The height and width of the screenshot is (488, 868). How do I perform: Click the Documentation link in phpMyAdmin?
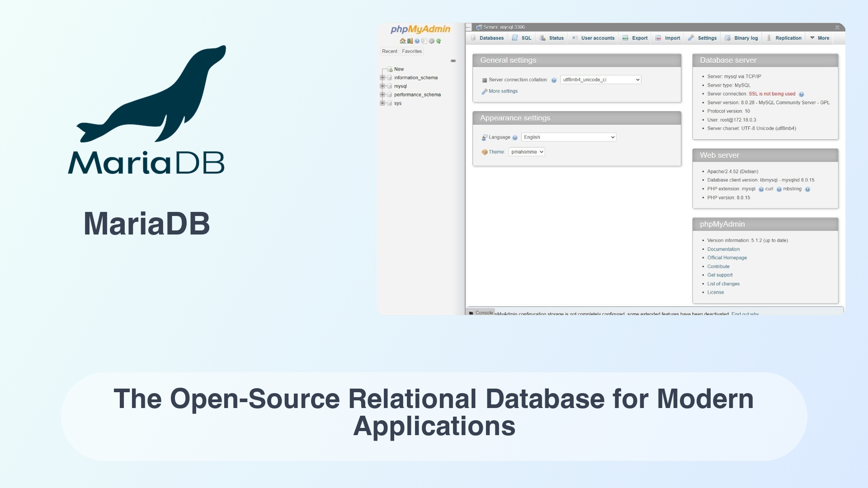pyautogui.click(x=723, y=249)
